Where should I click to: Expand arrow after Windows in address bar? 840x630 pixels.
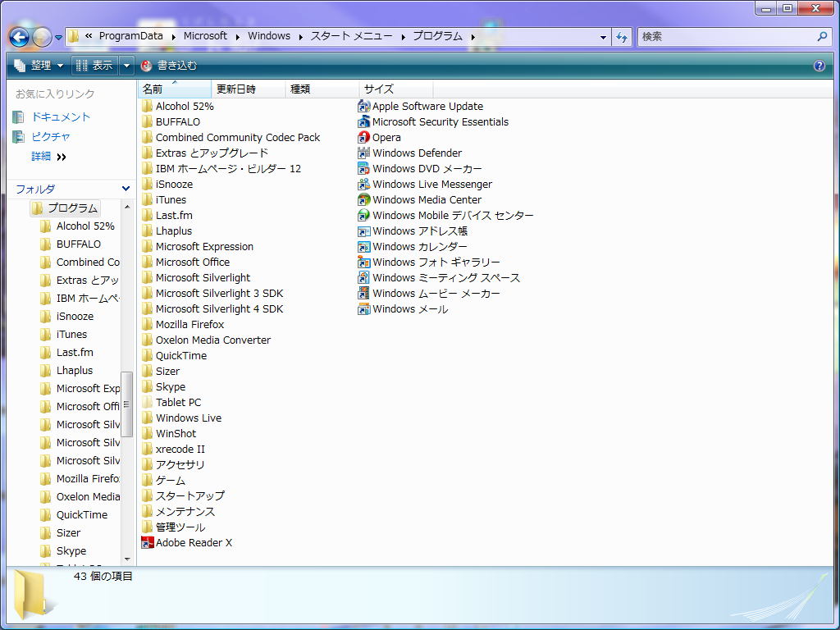pyautogui.click(x=300, y=36)
